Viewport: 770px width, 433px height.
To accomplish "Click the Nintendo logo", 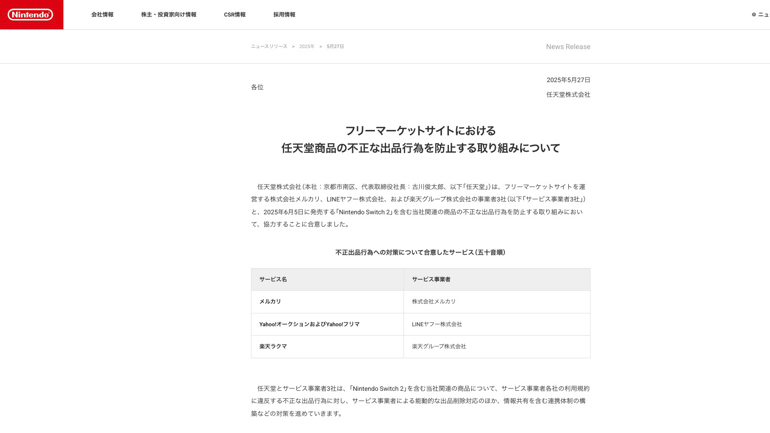I will (30, 15).
